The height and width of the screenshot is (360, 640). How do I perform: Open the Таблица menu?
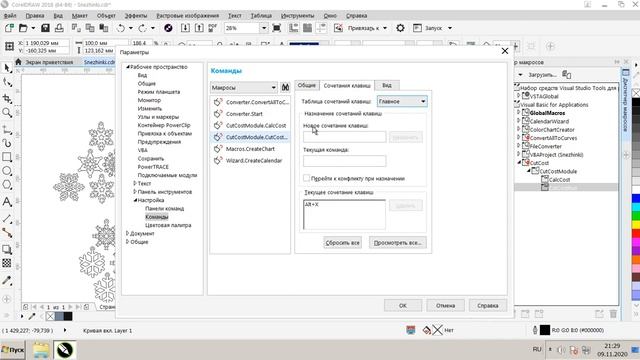pyautogui.click(x=261, y=16)
